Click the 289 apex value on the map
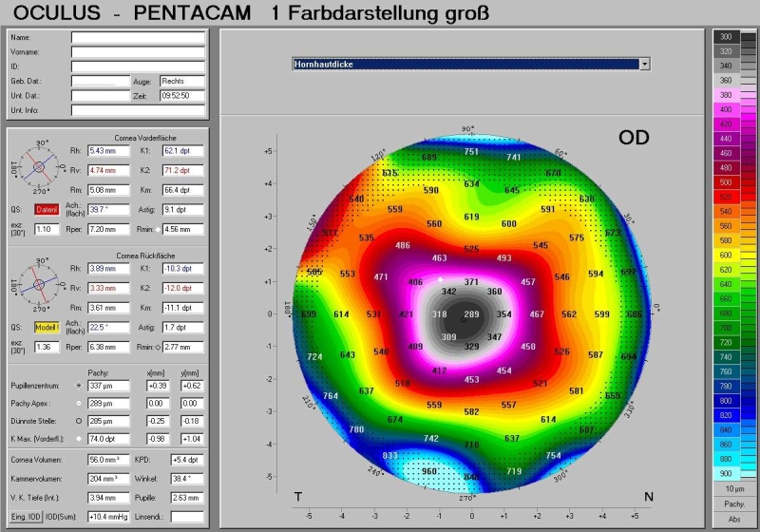760x532 pixels. (471, 313)
